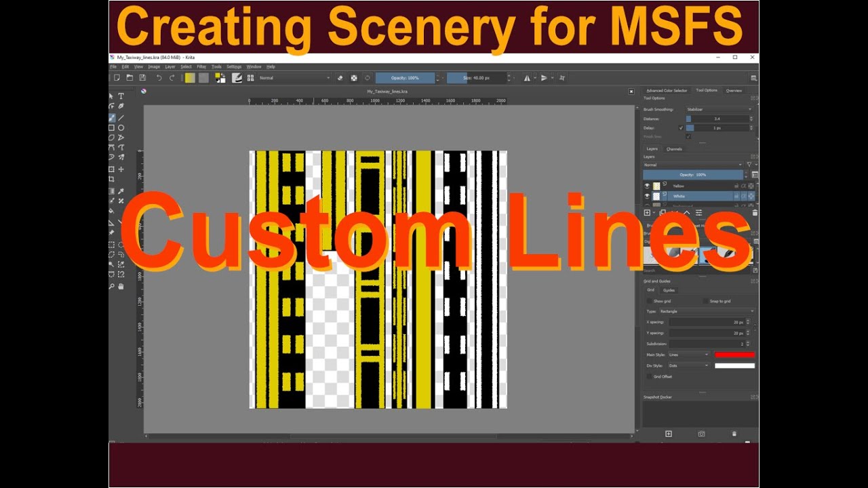This screenshot has height=488, width=868.
Task: Select the Rectangle tool
Action: 112,127
